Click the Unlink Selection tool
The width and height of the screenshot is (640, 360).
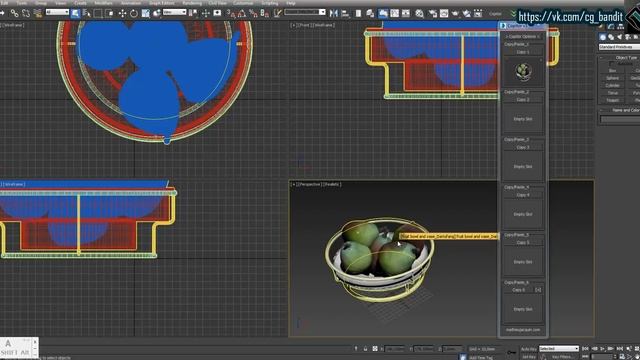coord(26,13)
